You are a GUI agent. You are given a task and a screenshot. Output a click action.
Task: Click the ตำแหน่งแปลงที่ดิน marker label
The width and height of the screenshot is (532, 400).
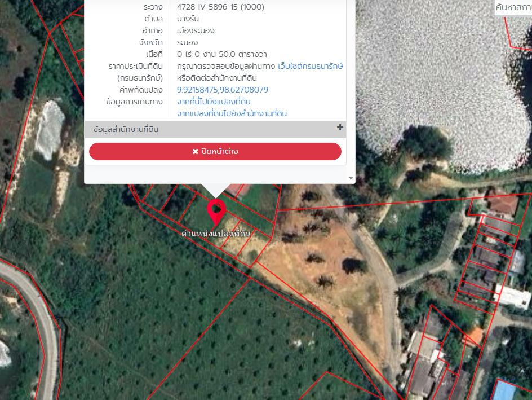pos(216,234)
